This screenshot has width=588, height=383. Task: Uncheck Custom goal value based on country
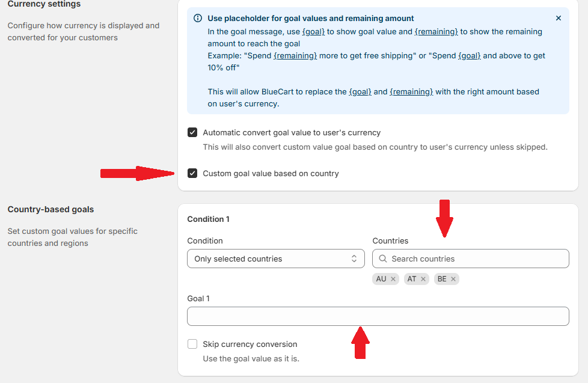coord(193,173)
